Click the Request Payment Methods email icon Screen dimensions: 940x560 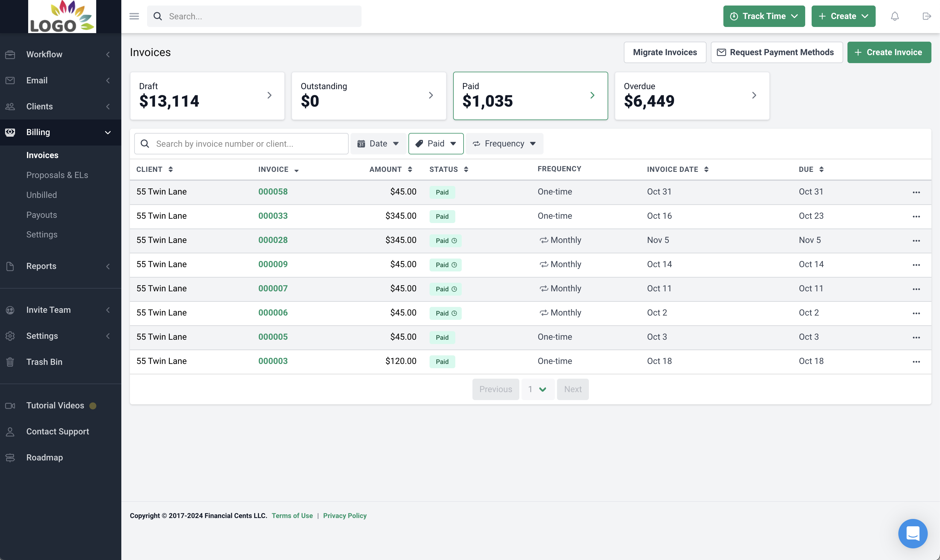coord(722,52)
